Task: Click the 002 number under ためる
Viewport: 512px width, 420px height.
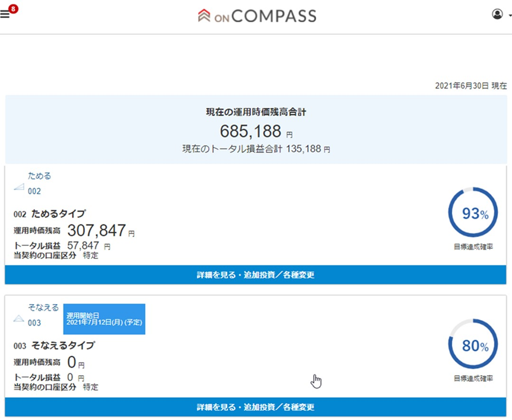Action: (34, 191)
